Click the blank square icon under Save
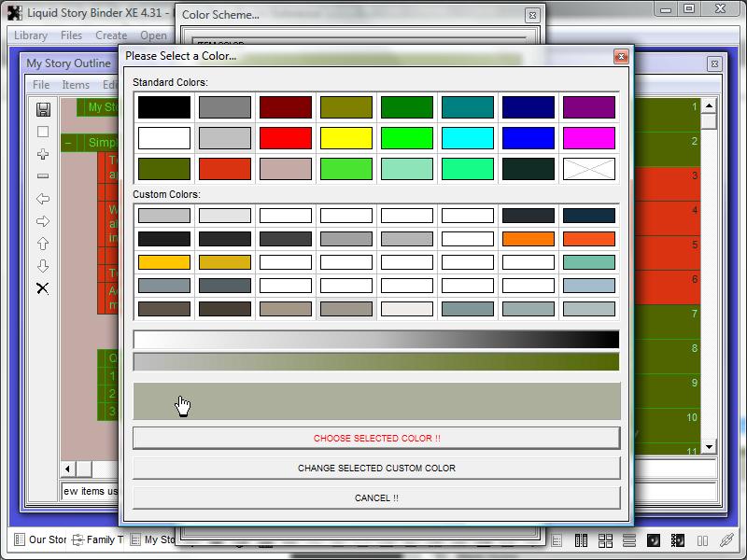Viewport: 747px width, 560px height. coord(42,132)
